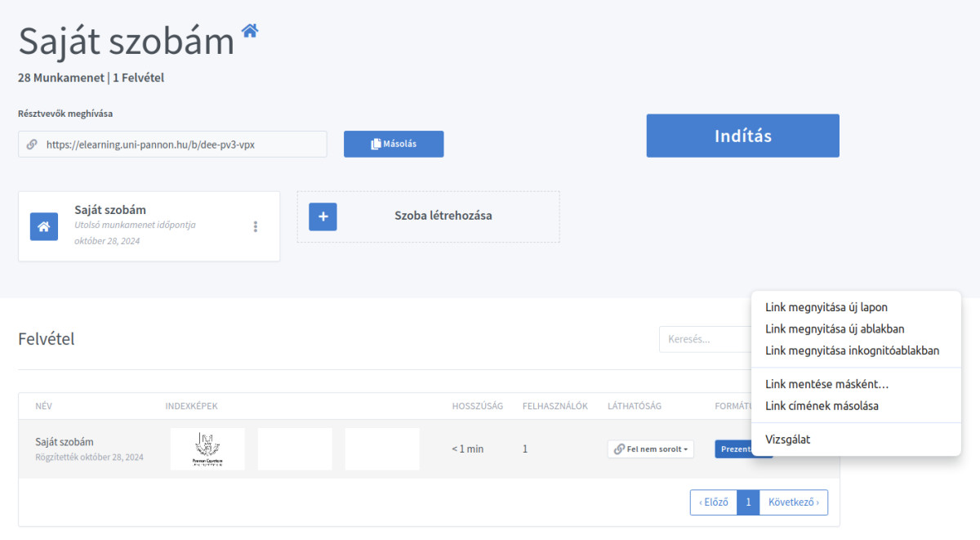Click the link icon beside the invite URL
Image resolution: width=980 pixels, height=540 pixels.
tap(32, 144)
